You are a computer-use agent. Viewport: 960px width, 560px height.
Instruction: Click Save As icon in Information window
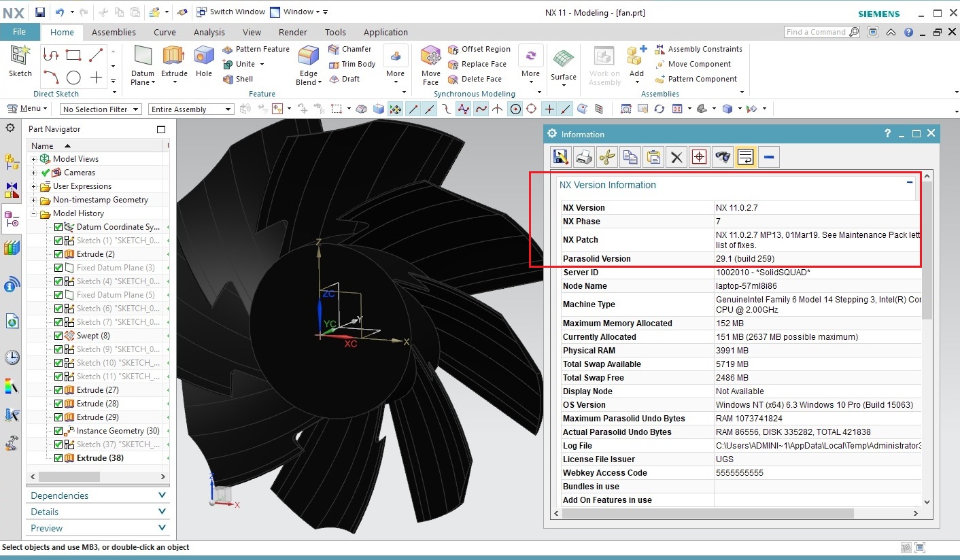click(x=561, y=157)
